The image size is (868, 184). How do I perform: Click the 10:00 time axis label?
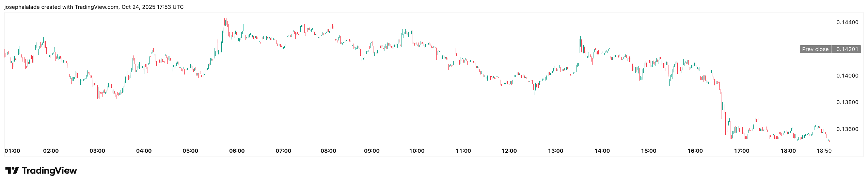pos(417,151)
